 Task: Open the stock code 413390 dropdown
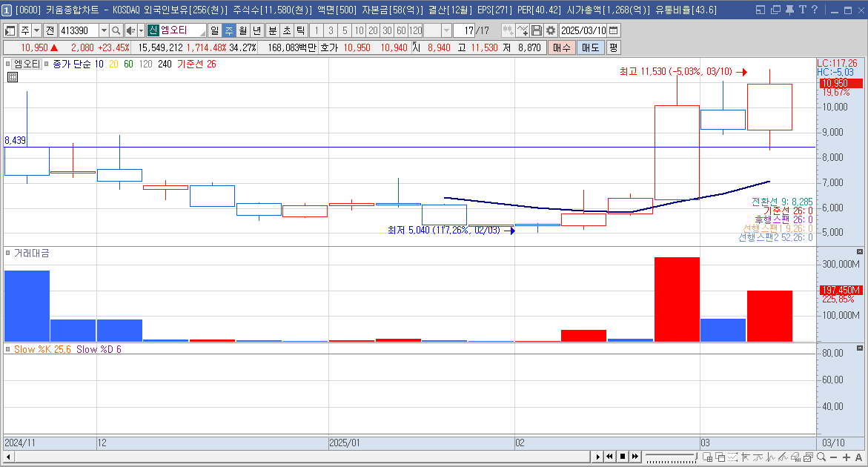click(x=104, y=30)
